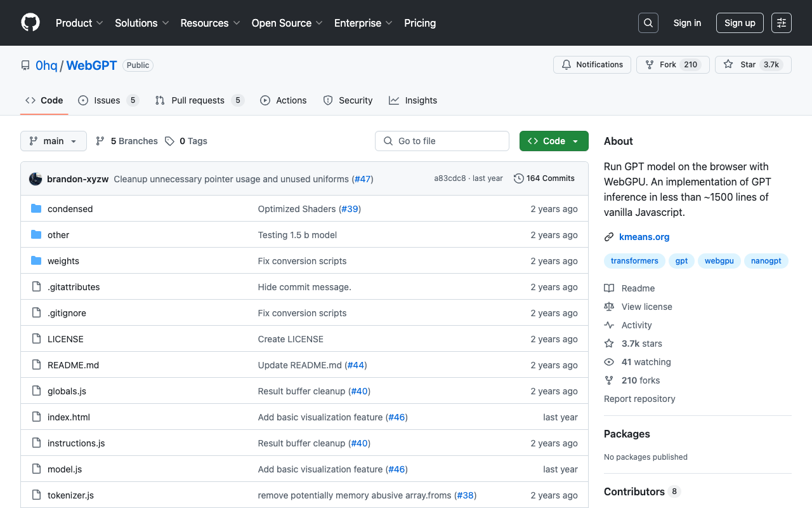Viewport: 812px width, 508px height.
Task: Open the kmeans.org website link
Action: pos(645,237)
